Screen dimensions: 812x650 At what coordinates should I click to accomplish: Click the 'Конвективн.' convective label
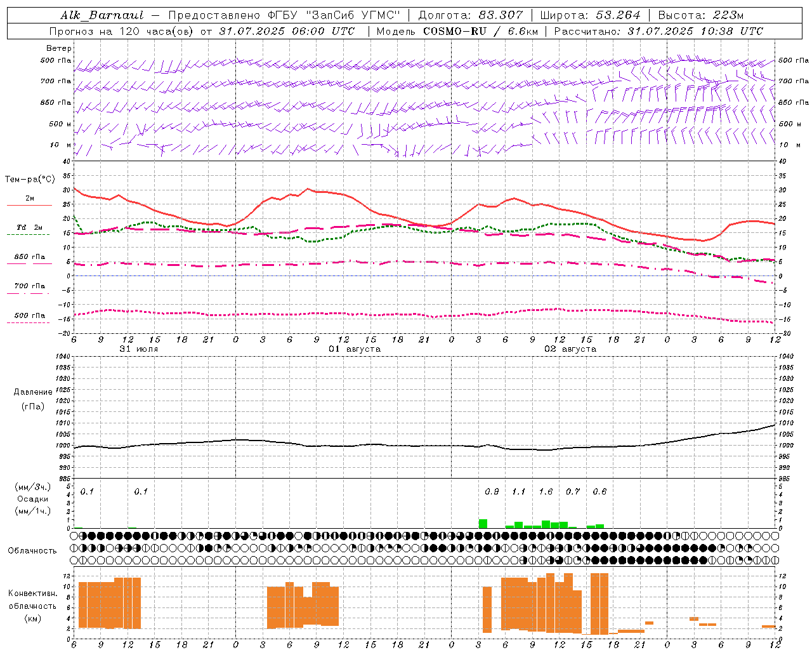tap(32, 594)
